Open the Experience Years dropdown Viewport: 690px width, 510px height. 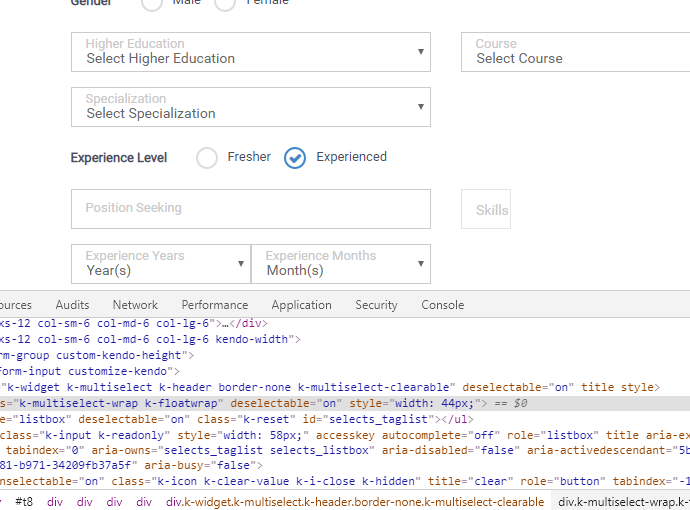pos(160,264)
